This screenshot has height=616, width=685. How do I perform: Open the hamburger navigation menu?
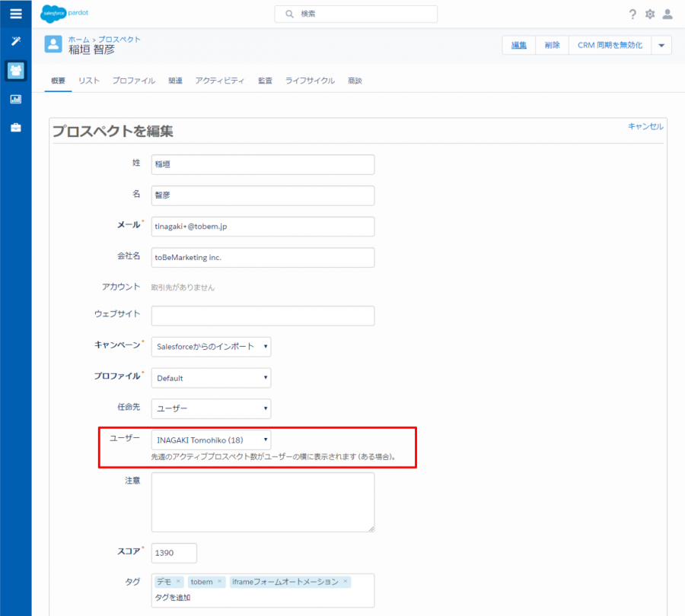coord(15,14)
